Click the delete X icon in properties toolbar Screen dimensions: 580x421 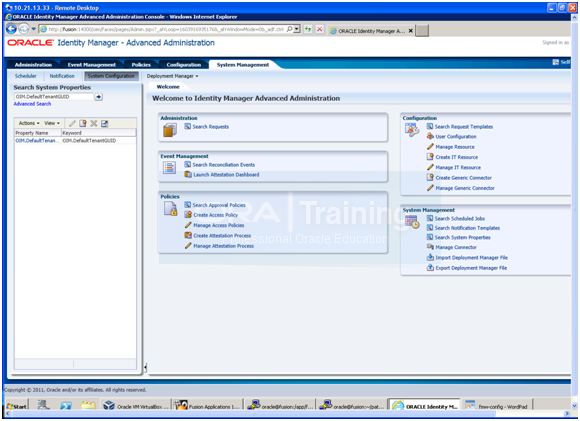pos(94,123)
